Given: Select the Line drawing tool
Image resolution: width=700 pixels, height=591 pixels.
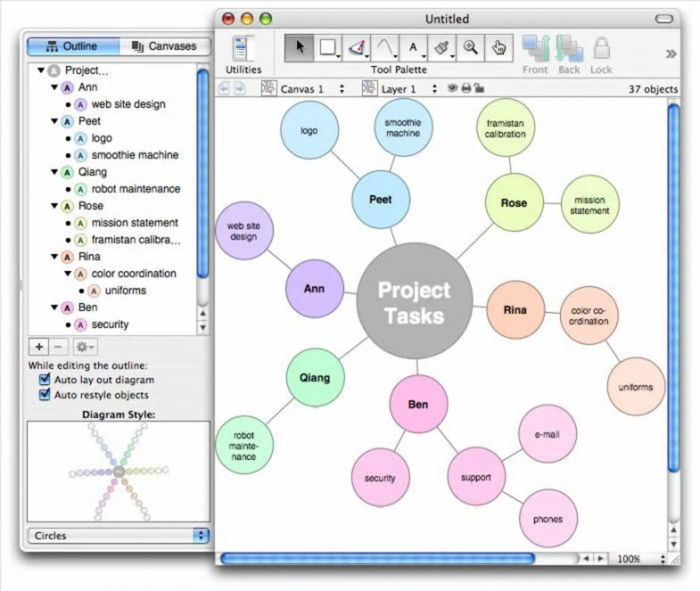Looking at the screenshot, I should tap(357, 47).
